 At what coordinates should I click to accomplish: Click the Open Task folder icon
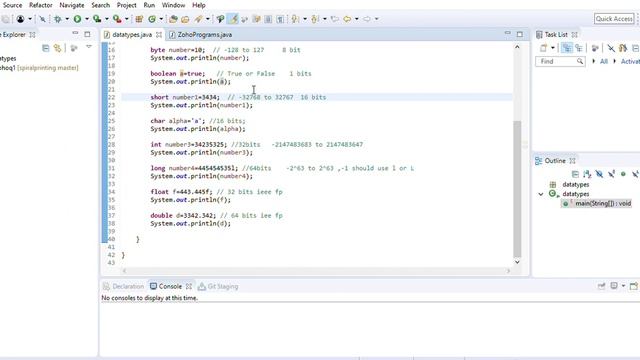(185, 19)
